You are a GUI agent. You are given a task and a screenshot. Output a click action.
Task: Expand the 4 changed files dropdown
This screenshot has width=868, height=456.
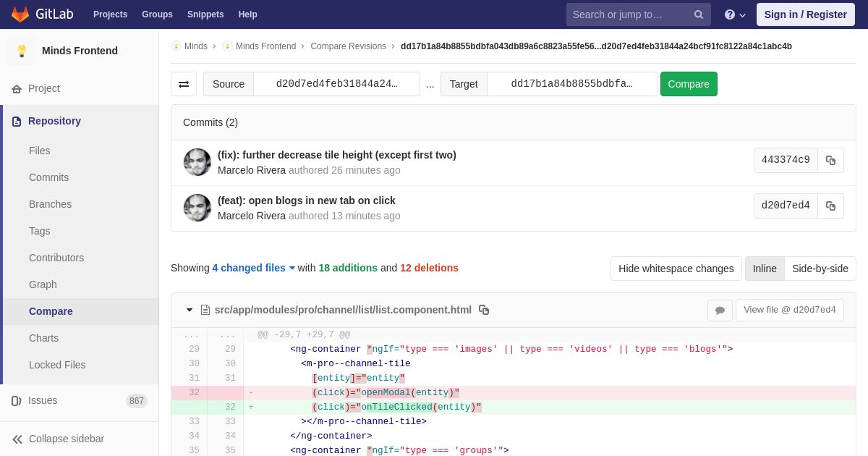(x=254, y=268)
